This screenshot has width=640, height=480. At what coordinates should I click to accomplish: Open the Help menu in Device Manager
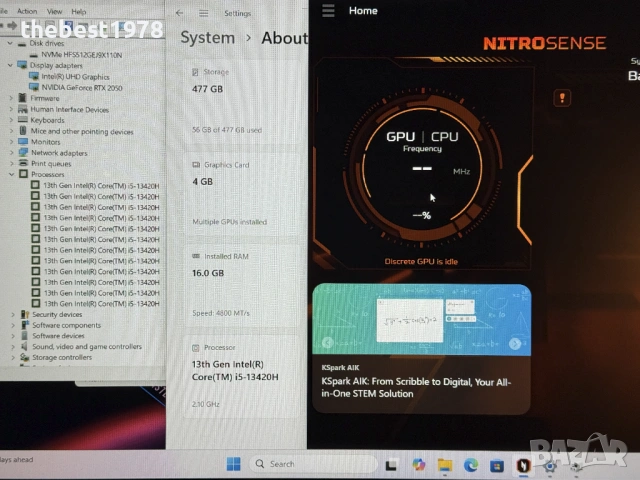point(79,11)
